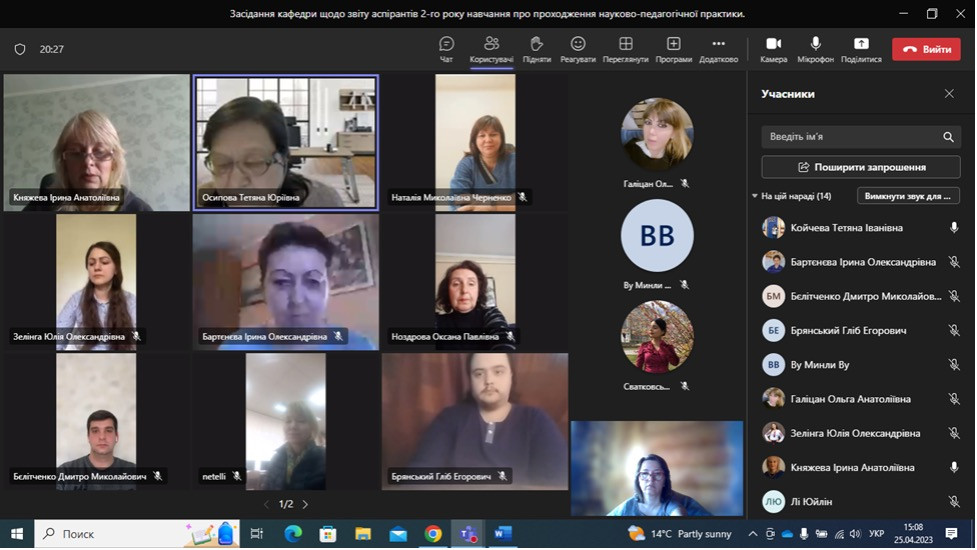Open the Реагувати reactions menu
Screen dimensions: 977x550
point(578,49)
